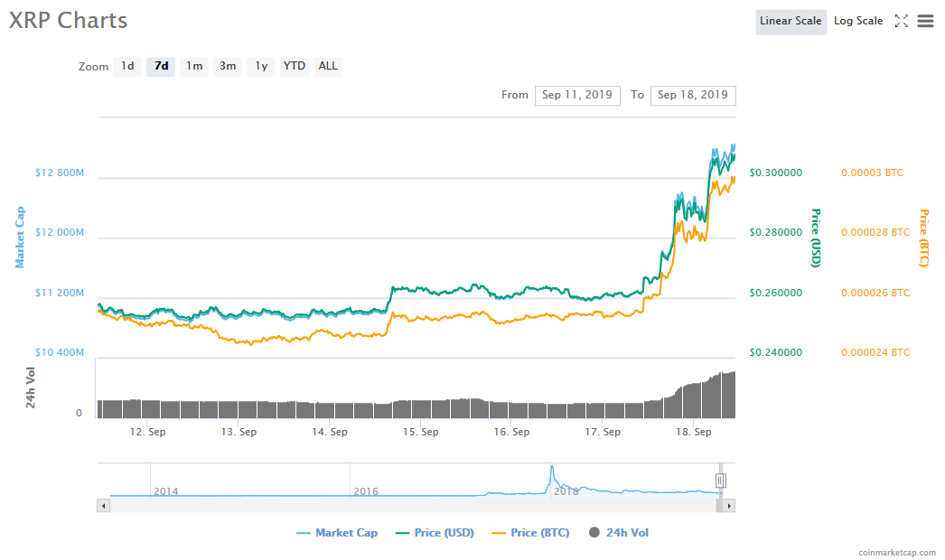The height and width of the screenshot is (560, 945).
Task: Select the 3m zoom range
Action: click(227, 66)
